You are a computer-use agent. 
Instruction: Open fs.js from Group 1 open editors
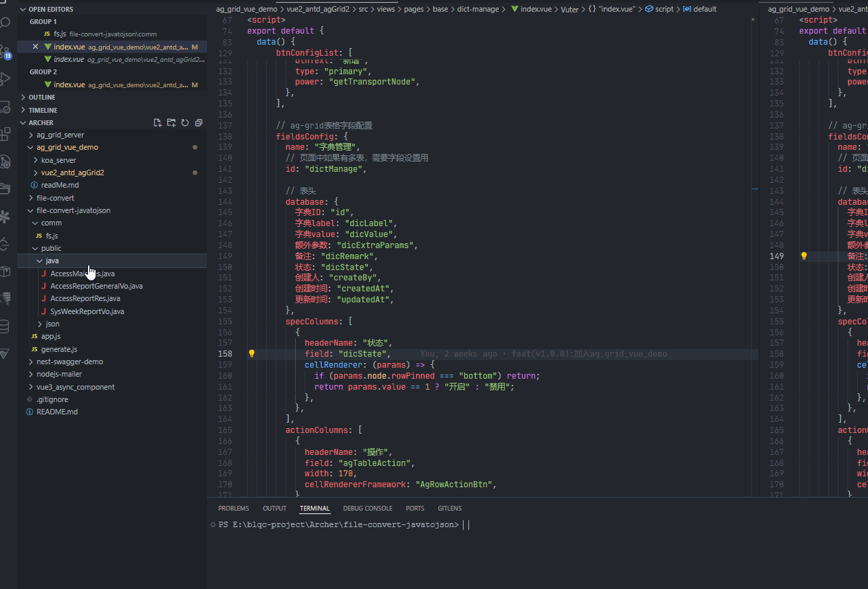pyautogui.click(x=112, y=34)
